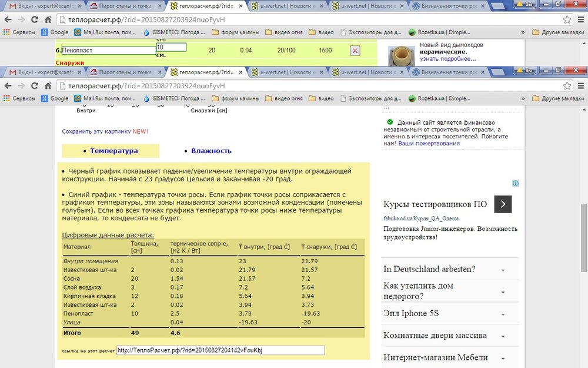Screen dimensions: 588x368
Task: Click the Пенопласт material name field
Action: (108, 51)
